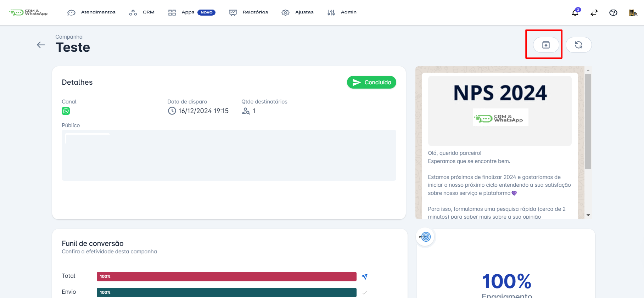Open the Admin menu
This screenshot has width=644, height=298.
[x=342, y=12]
